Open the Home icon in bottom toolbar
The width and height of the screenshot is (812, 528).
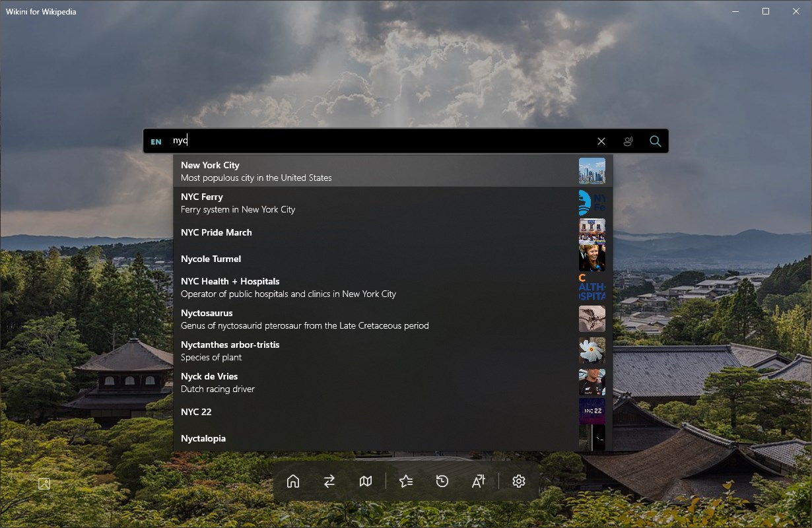click(x=293, y=481)
